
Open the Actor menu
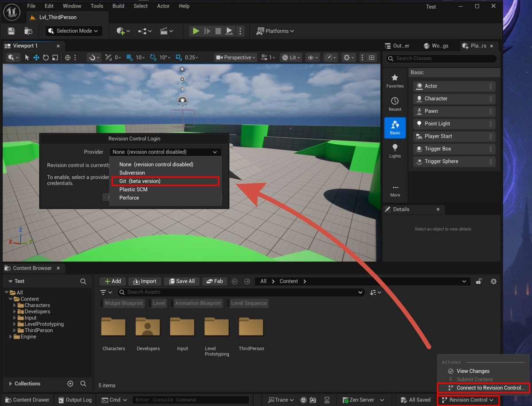(x=163, y=6)
